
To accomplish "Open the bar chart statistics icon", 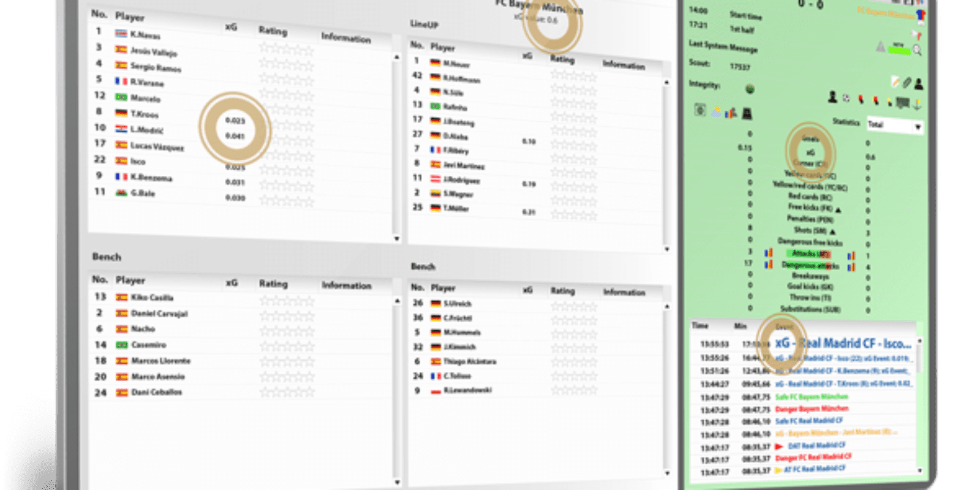I will coord(731,113).
